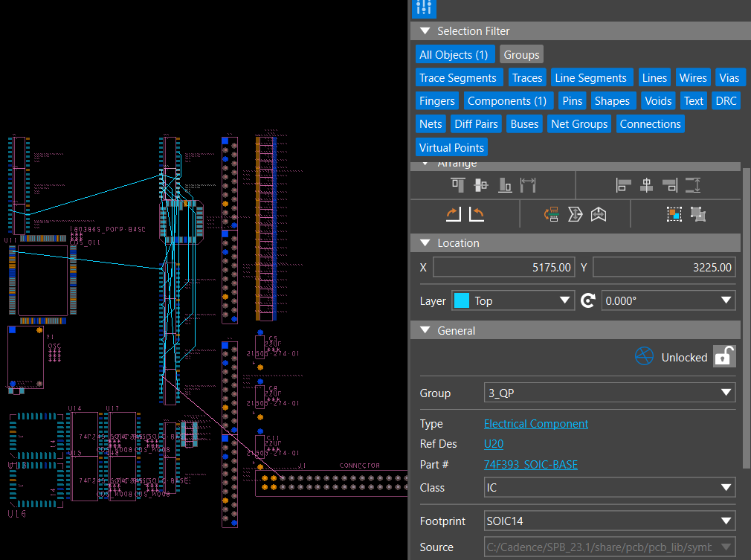Click the align right edges icon
This screenshot has width=751, height=560.
(670, 185)
